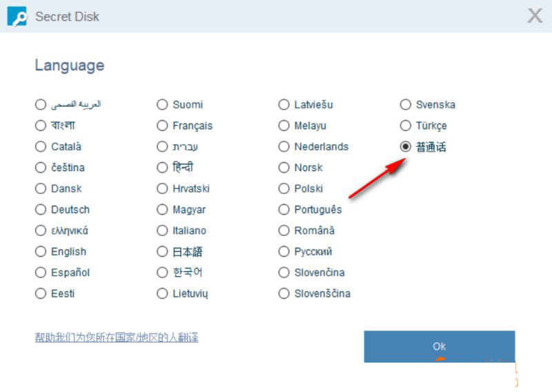
Task: Close the Secret Disk language dialog
Action: (x=535, y=16)
